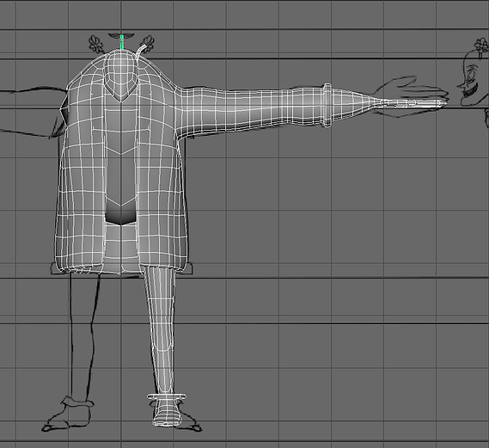Select the coat torso wireframe mesh
Viewport: 489px width, 448px height.
click(122, 163)
